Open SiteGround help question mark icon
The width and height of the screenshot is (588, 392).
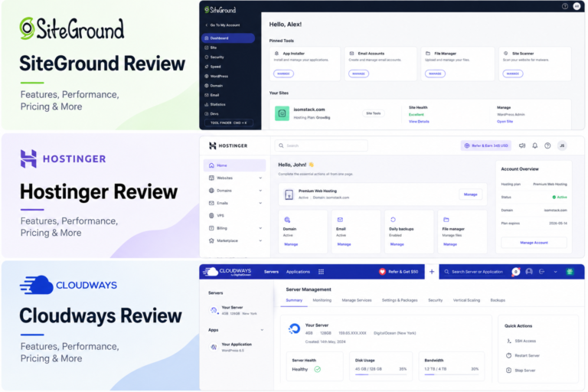(565, 6)
